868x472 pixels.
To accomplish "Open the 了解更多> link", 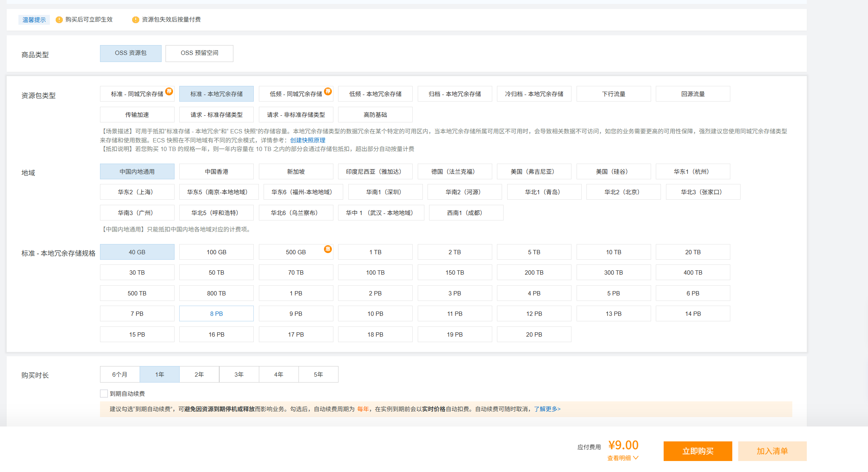I will tap(547, 409).
